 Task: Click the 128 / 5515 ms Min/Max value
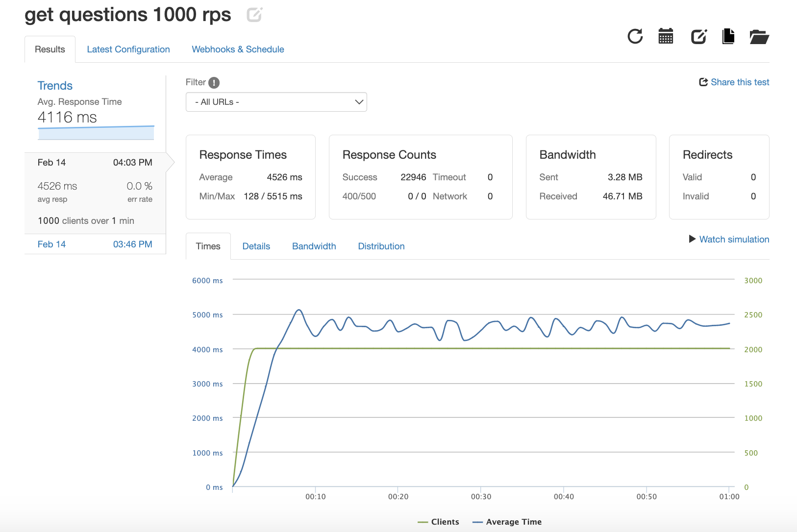pyautogui.click(x=273, y=196)
